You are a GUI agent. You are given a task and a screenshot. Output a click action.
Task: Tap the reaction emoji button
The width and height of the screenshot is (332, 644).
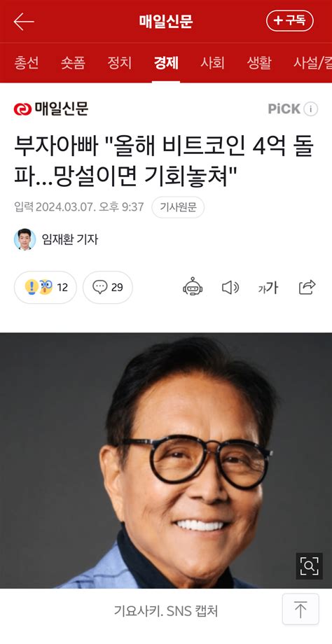[x=46, y=287]
